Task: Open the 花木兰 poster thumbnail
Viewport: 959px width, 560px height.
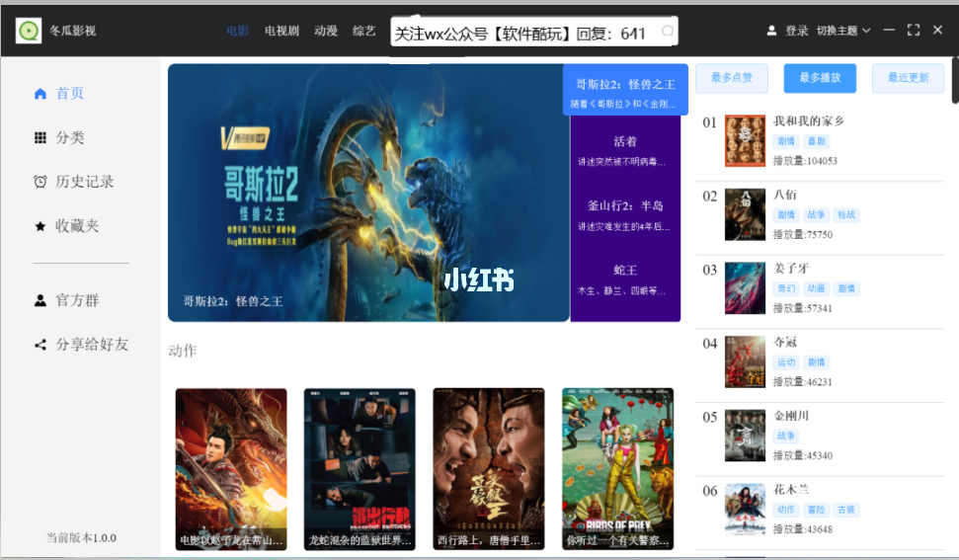Action: (x=745, y=510)
